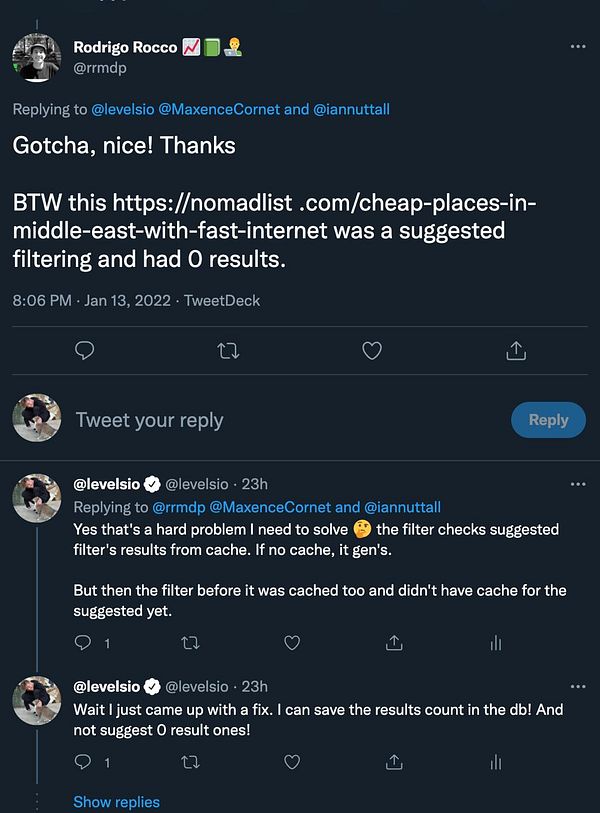
Task: Retweet Rodrigo Rocco's main tweet
Action: [229, 350]
